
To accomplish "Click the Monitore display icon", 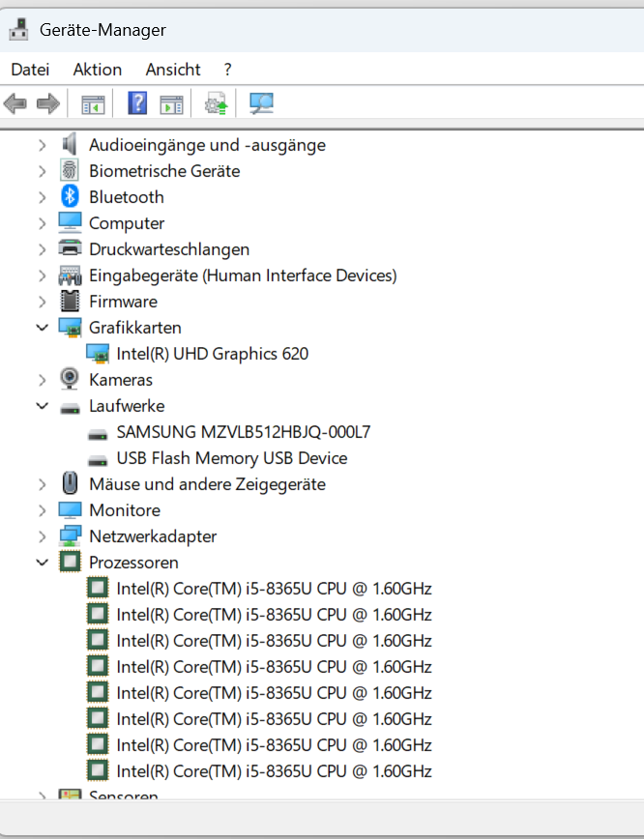I will tap(71, 510).
